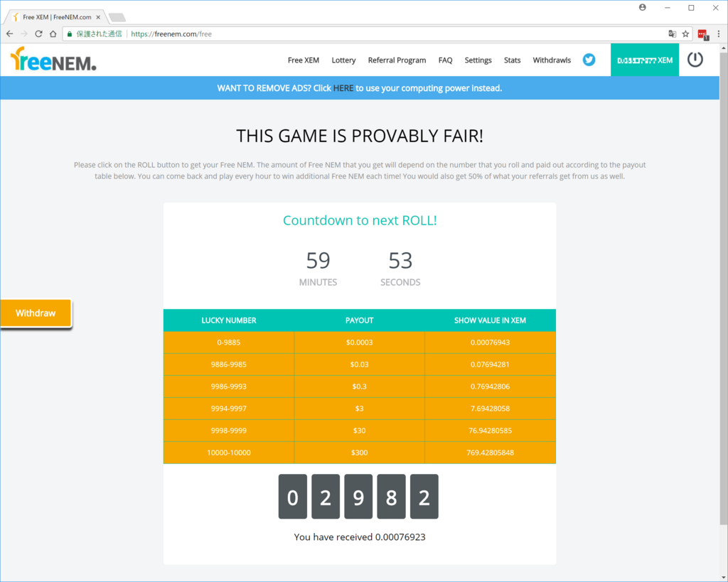The image size is (728, 582).
Task: Click the 'Countdown to next ROLL!' heading
Action: click(360, 220)
